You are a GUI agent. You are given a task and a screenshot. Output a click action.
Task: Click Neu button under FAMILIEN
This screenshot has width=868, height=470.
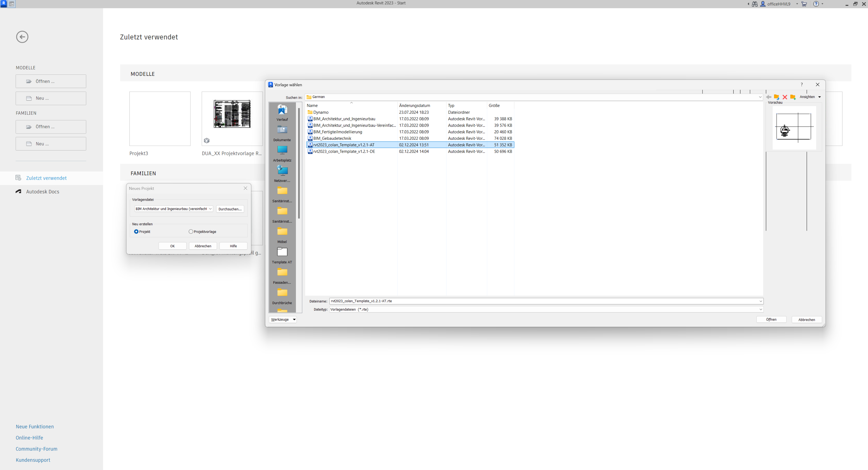(x=51, y=144)
